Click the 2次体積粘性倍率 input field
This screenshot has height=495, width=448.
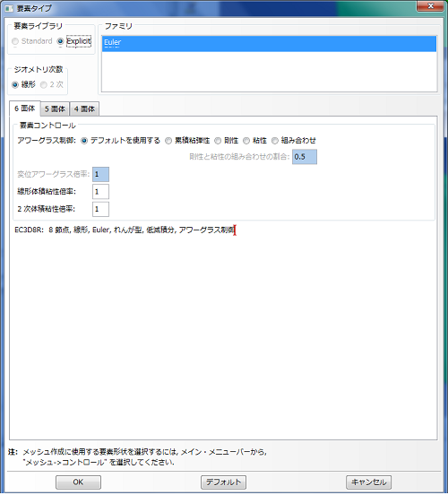click(x=100, y=209)
